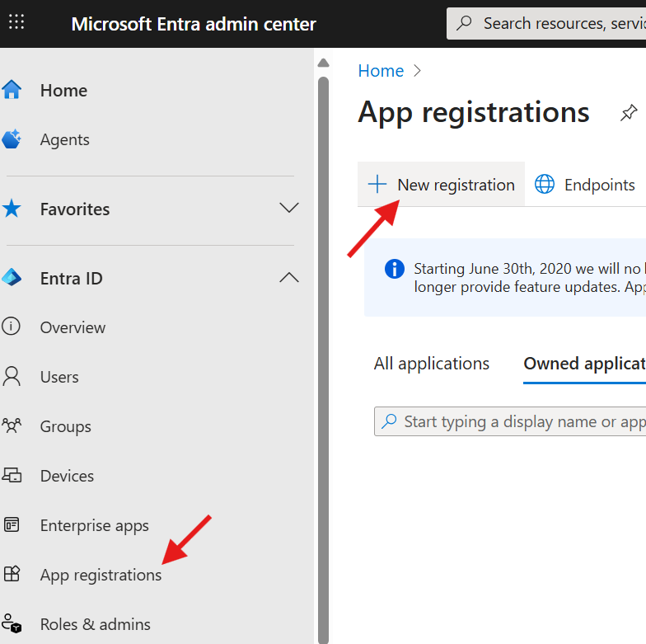This screenshot has height=644, width=646.
Task: Select the Owned applications tab
Action: (583, 364)
